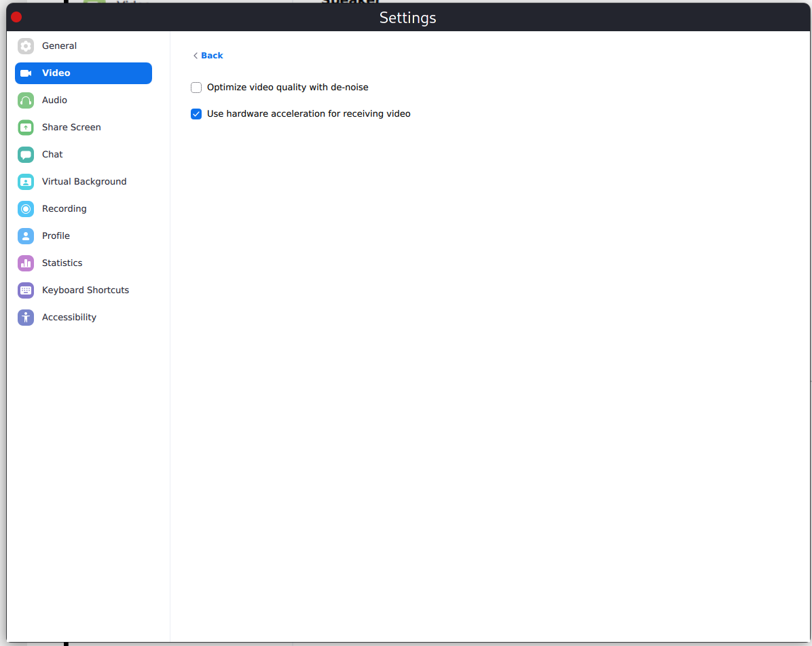Click the Profile person icon
812x646 pixels.
(x=26, y=236)
